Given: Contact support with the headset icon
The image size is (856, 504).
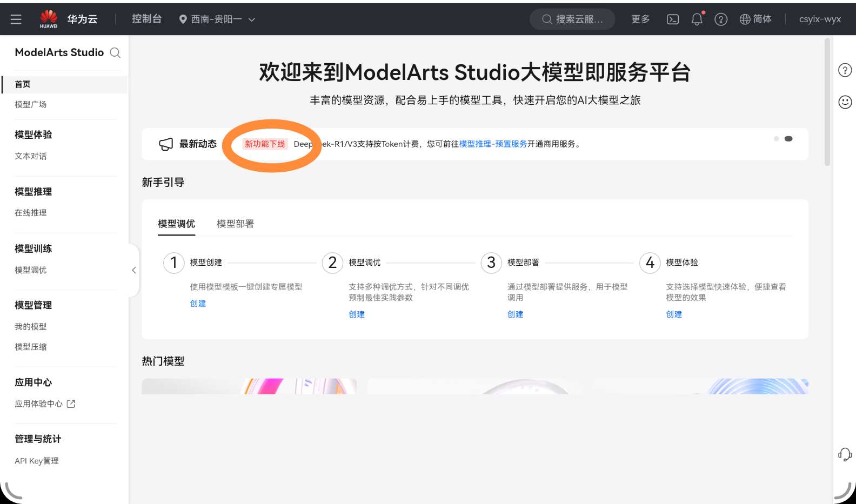Looking at the screenshot, I should 845,455.
